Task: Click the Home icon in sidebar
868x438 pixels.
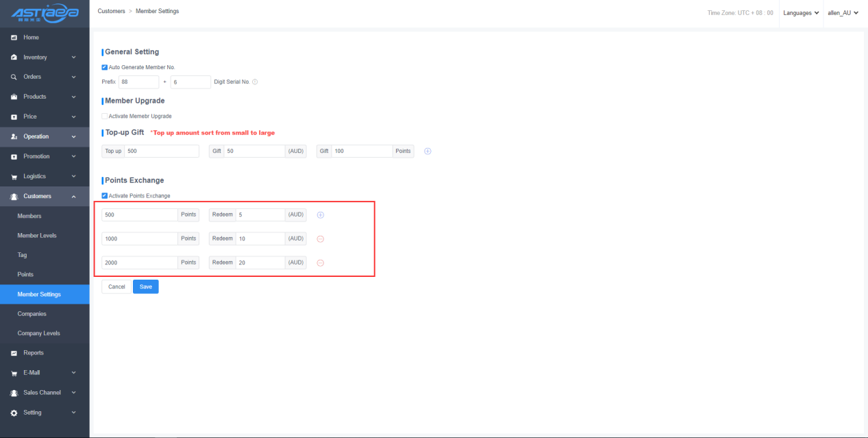Action: [x=14, y=38]
